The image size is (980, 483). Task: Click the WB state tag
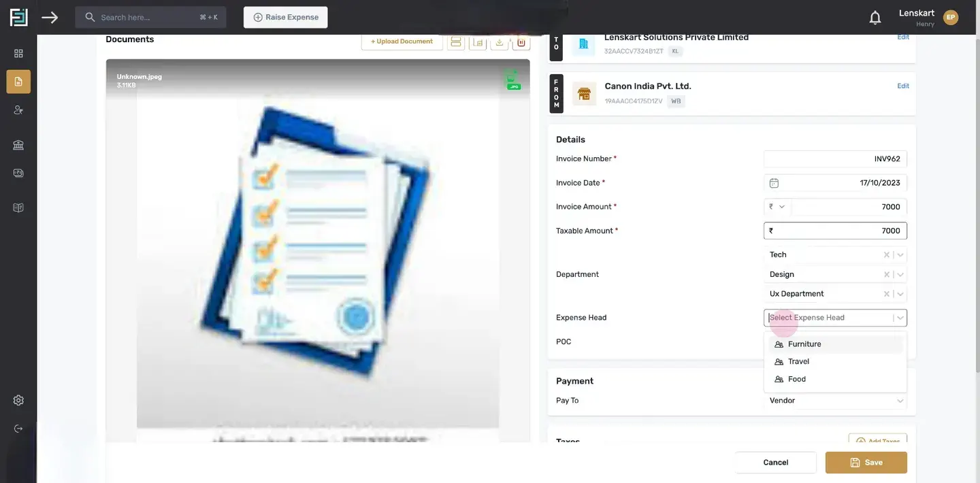pyautogui.click(x=676, y=101)
